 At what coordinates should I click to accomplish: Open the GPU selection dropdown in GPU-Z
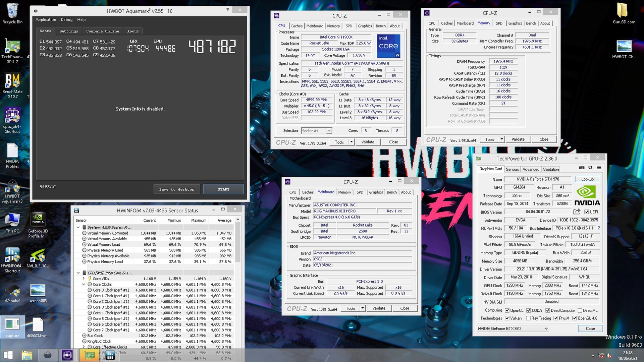tap(513, 328)
